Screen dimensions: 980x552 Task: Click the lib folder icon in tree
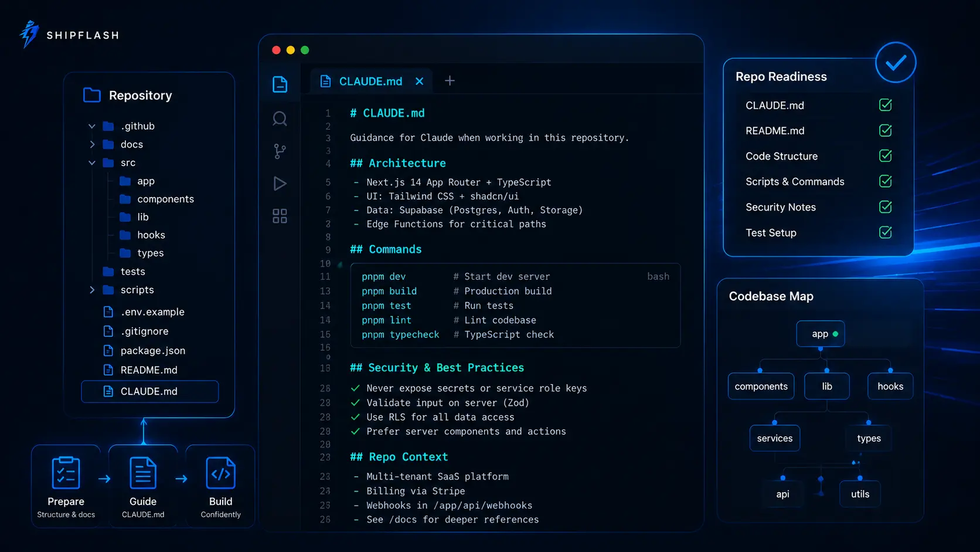click(x=125, y=217)
